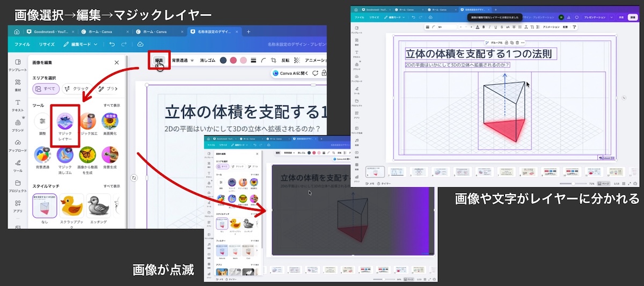Open アップロード sidebar in left window
The width and height of the screenshot is (644, 286).
point(18,145)
